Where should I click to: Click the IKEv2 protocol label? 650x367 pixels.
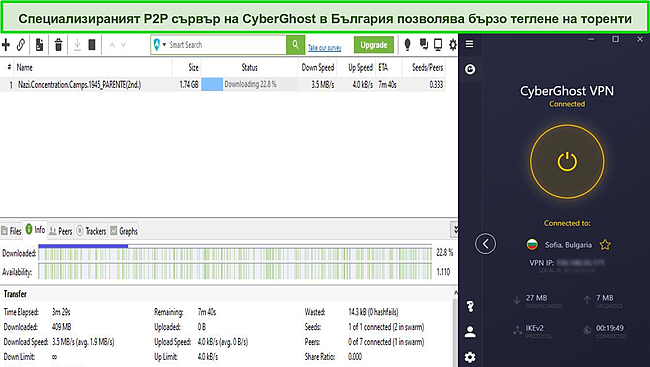(x=534, y=328)
